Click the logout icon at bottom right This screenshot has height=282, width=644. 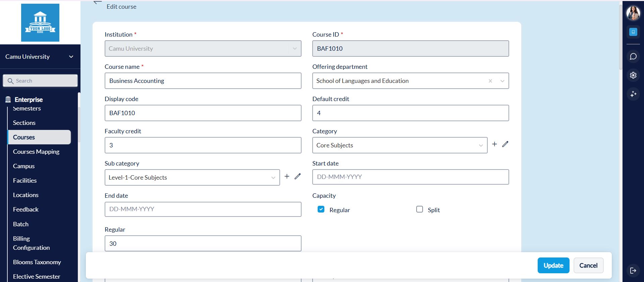click(633, 270)
